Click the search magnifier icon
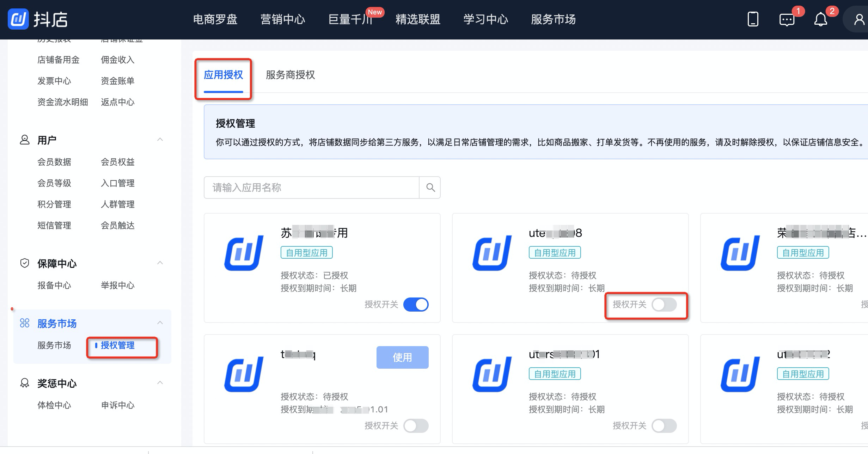868x454 pixels. point(430,188)
